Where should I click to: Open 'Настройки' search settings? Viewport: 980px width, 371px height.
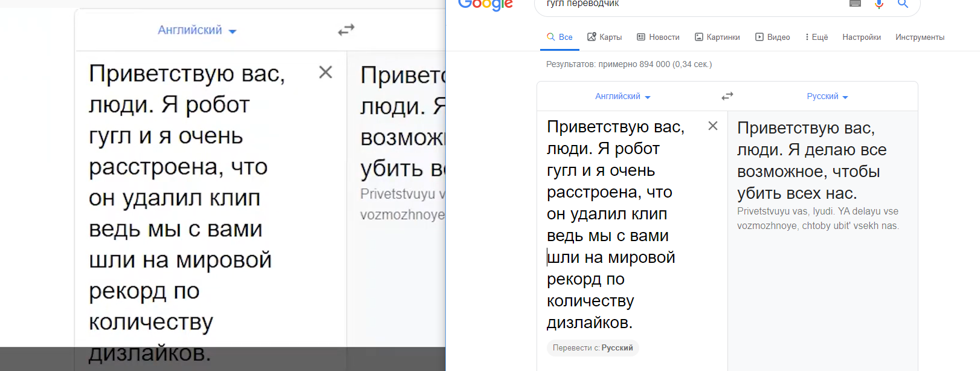pos(862,37)
